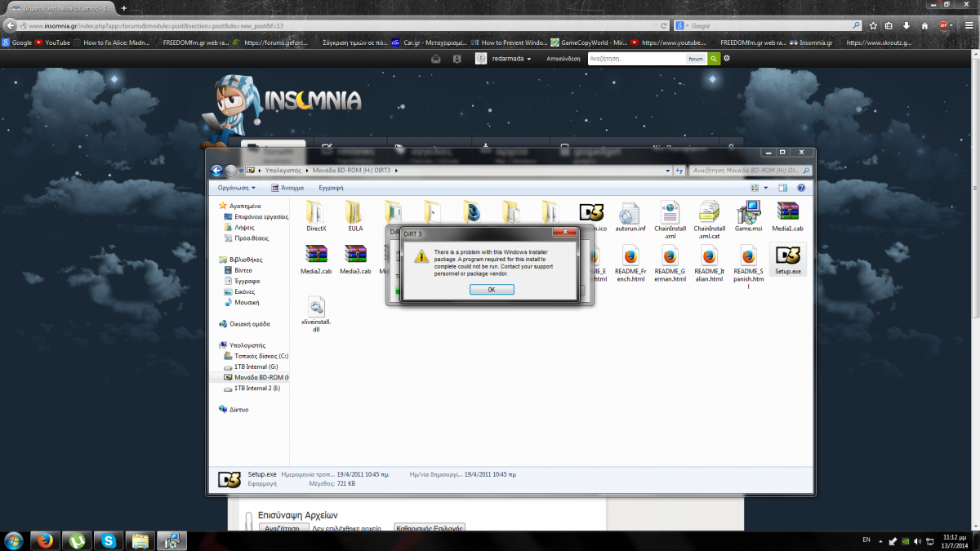Open the DirectX folder in Explorer

coord(316,216)
